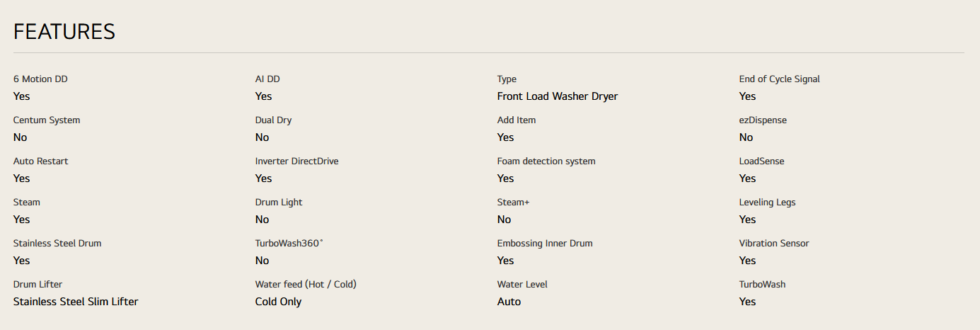The image size is (980, 330).
Task: Click Front Load Washer Dryer text
Action: 558,96
